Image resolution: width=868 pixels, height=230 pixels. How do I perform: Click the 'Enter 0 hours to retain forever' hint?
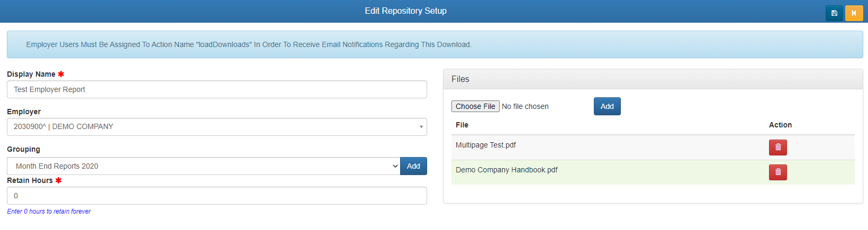tap(49, 211)
